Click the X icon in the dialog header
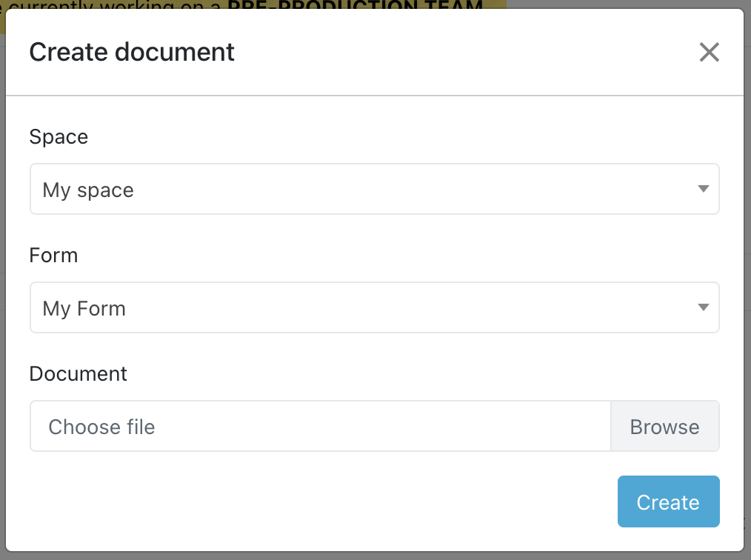Viewport: 751px width, 560px height. [x=709, y=52]
